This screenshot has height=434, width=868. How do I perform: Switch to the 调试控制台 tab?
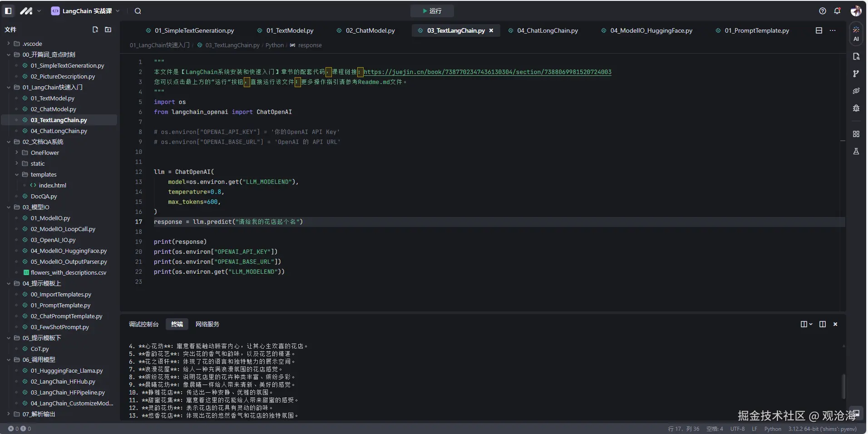point(143,324)
